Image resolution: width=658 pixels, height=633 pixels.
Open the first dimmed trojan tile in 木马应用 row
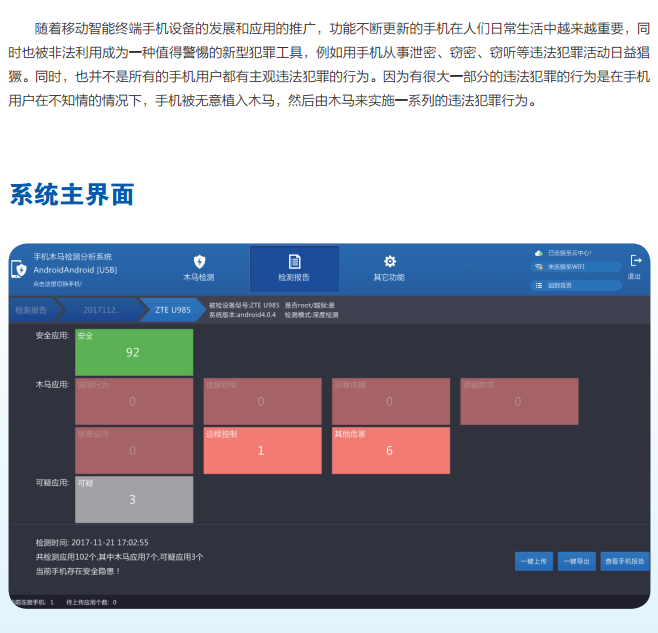[x=133, y=401]
